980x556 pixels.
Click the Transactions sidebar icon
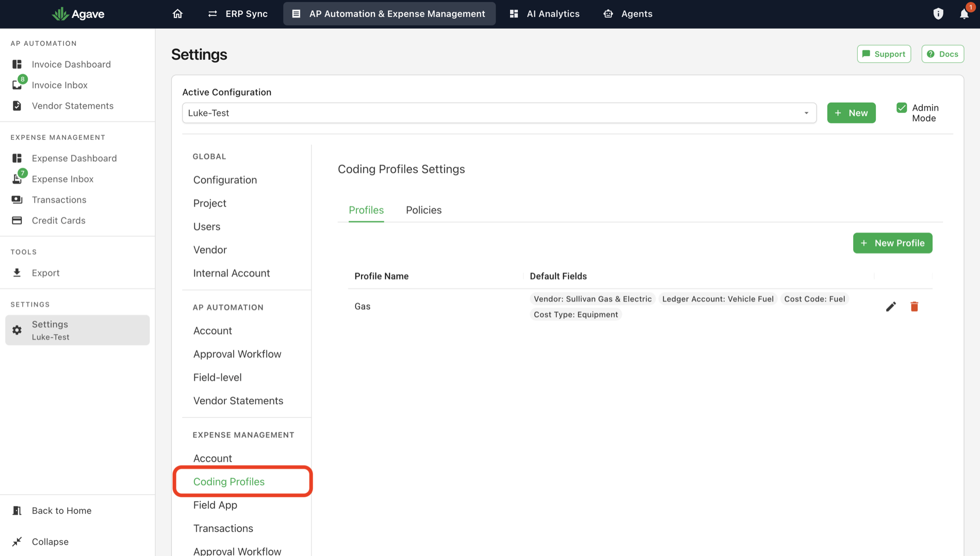click(17, 200)
